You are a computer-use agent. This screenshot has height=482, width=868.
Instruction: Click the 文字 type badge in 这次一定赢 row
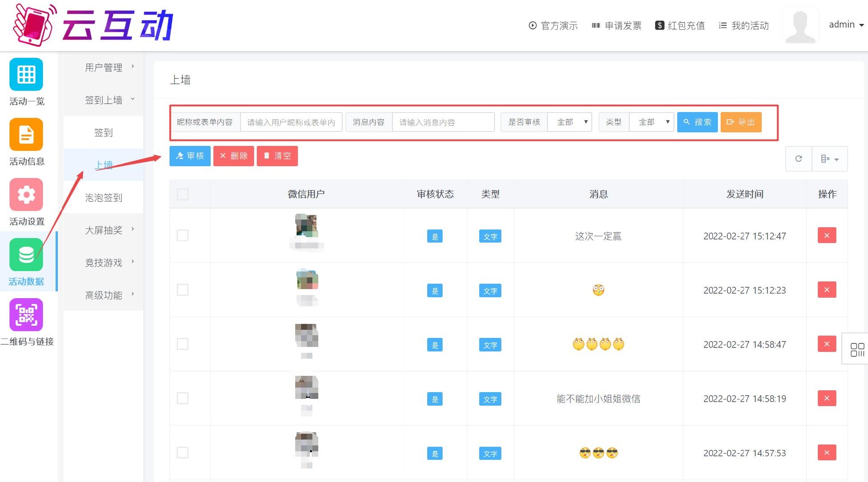[x=490, y=236]
